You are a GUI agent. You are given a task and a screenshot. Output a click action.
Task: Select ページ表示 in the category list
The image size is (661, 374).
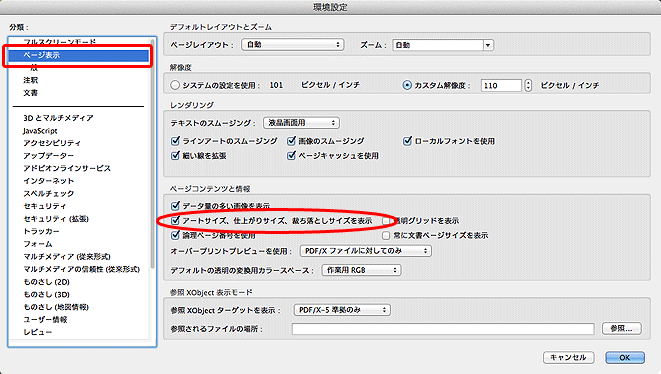(78, 55)
